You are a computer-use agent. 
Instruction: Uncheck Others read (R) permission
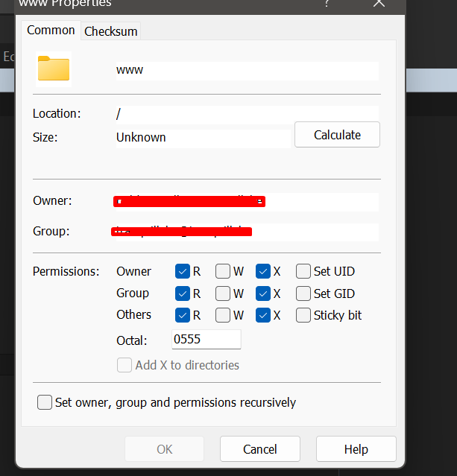click(x=183, y=315)
